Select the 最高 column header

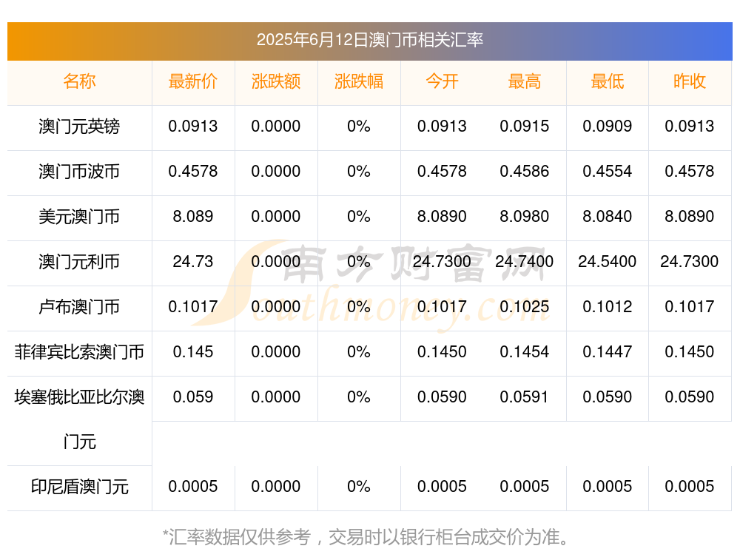tap(525, 81)
